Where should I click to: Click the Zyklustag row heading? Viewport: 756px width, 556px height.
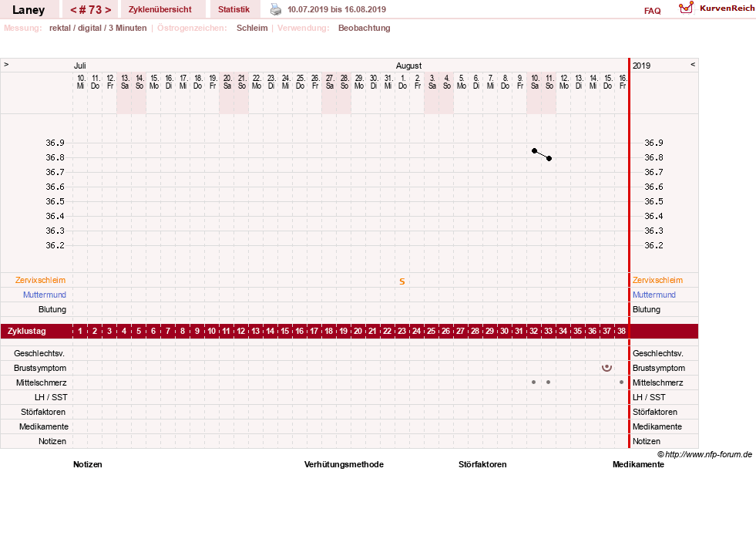tap(26, 331)
